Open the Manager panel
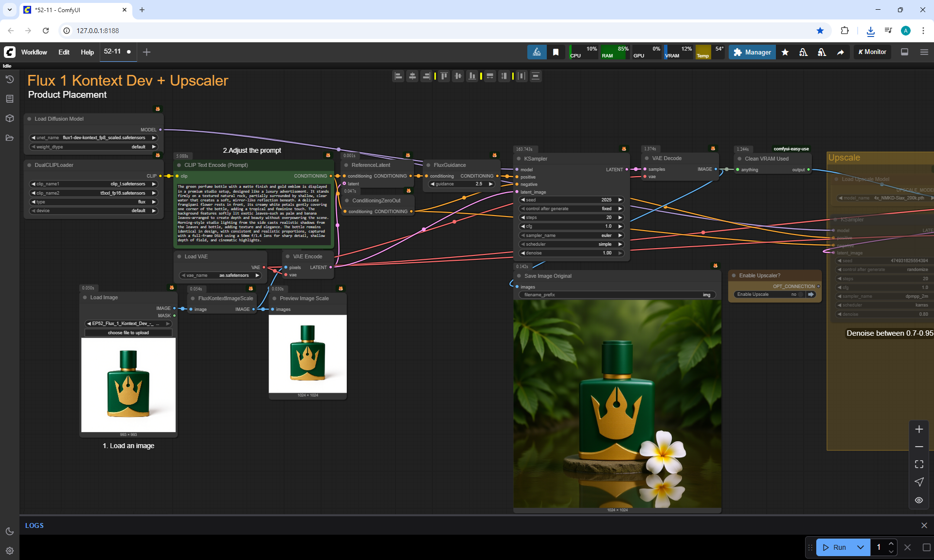Image resolution: width=934 pixels, height=560 pixels. [752, 52]
